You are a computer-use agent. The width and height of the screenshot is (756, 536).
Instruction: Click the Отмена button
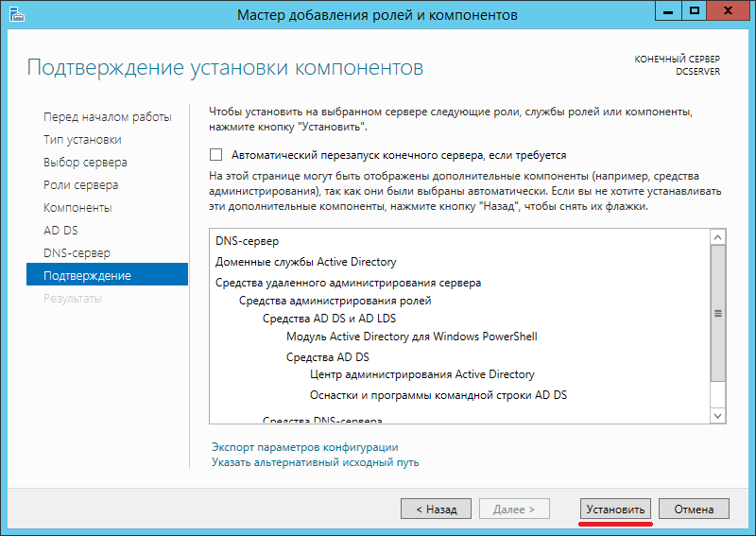(x=694, y=509)
